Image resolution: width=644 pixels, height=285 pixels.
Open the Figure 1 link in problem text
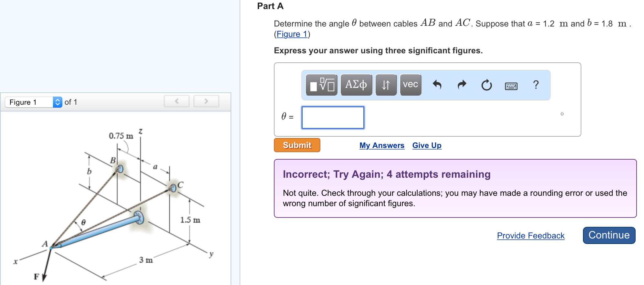[x=291, y=34]
